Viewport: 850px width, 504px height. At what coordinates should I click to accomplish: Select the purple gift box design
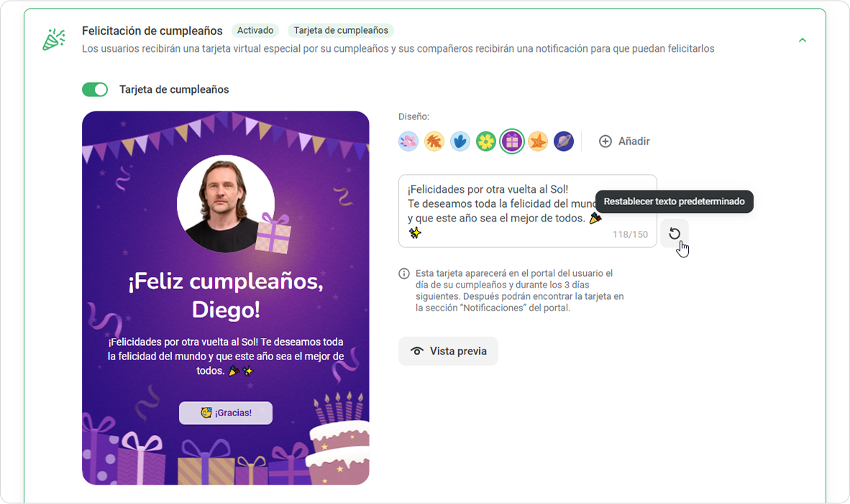512,142
